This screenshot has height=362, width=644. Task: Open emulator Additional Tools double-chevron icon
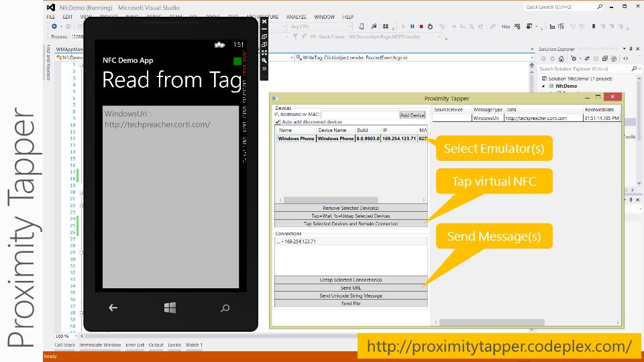(x=264, y=68)
